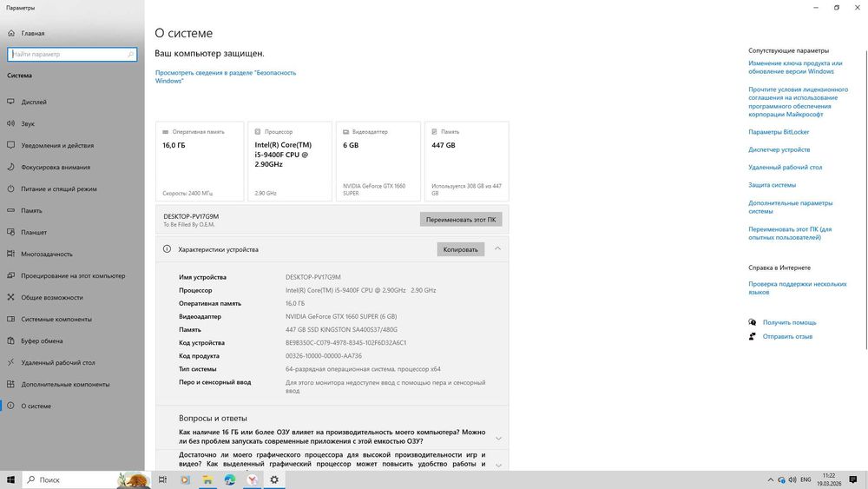The image size is (868, 489).
Task: Collapse the Характеристики устройства section
Action: click(497, 248)
